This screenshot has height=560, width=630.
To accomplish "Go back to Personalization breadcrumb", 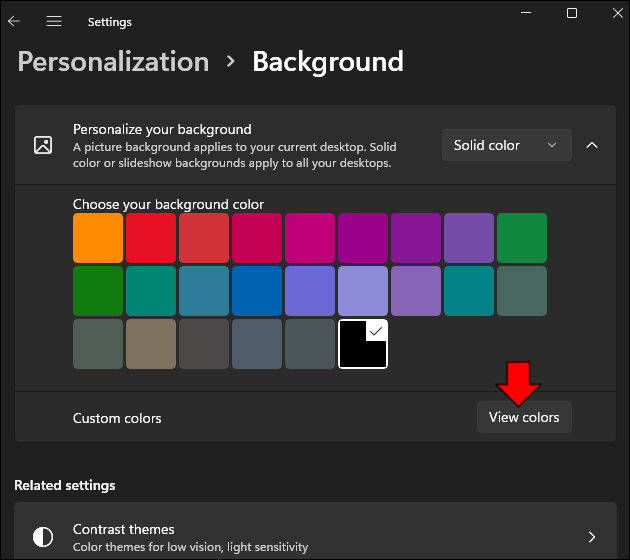I will (x=113, y=62).
